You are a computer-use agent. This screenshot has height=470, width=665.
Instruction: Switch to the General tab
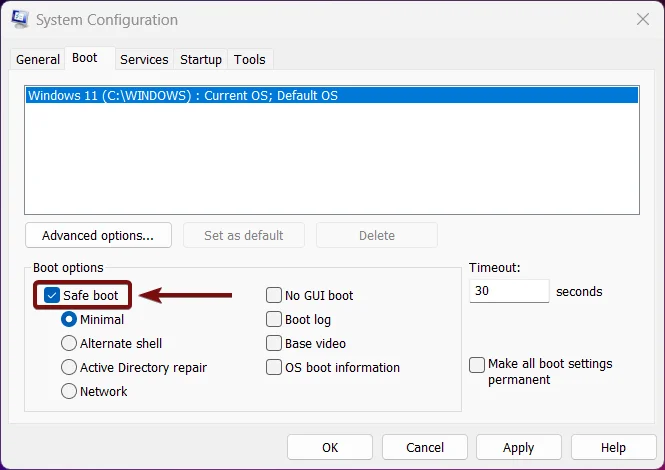pos(38,59)
